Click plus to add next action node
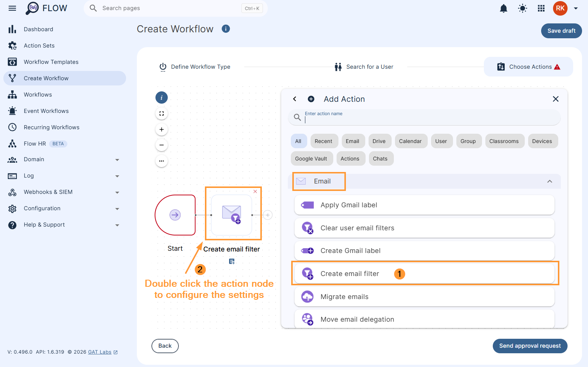The width and height of the screenshot is (588, 367). coord(267,215)
